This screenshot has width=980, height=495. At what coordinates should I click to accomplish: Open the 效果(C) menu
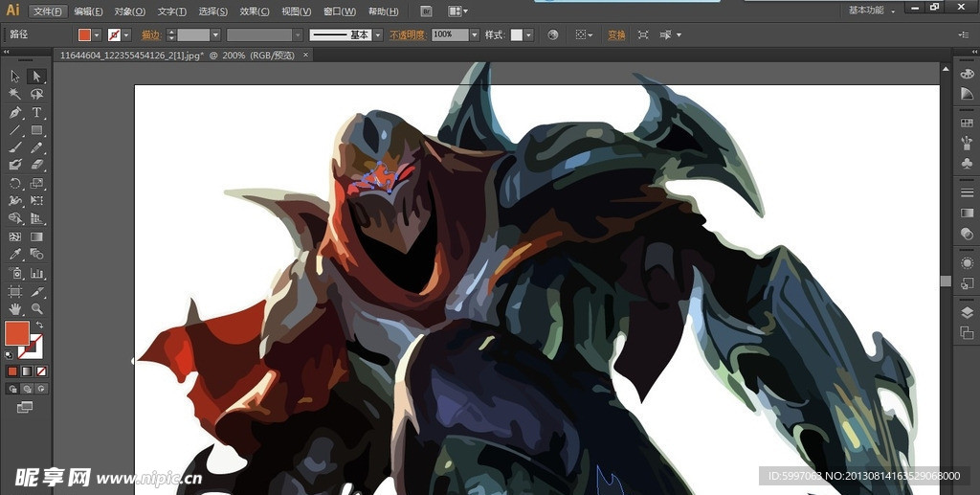pyautogui.click(x=255, y=11)
